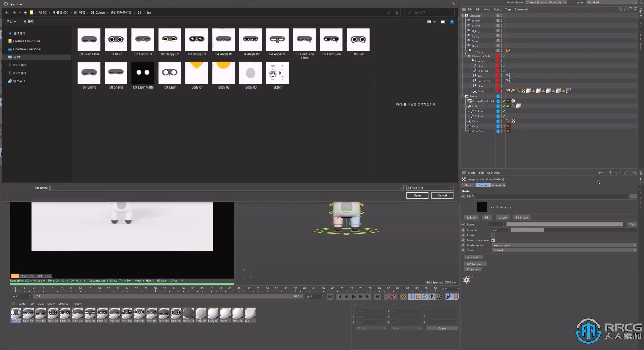Viewport: 644px width, 350px height.
Task: Click the Object Manager filter funnel icon
Action: [630, 9]
